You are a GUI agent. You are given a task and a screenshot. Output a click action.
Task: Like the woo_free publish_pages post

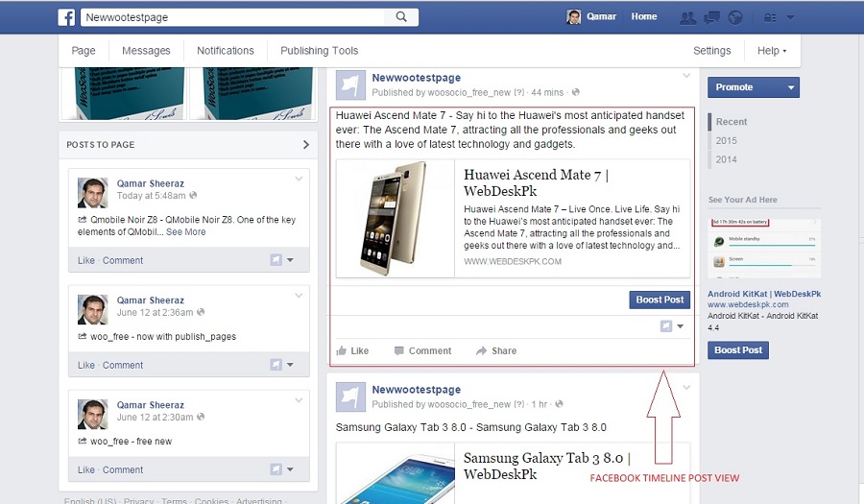pyautogui.click(x=86, y=365)
